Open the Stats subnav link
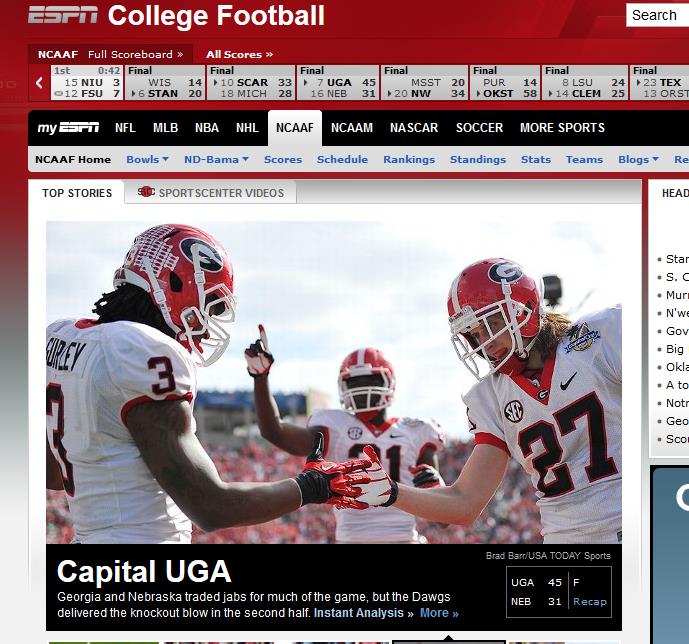This screenshot has height=644, width=689. tap(536, 159)
